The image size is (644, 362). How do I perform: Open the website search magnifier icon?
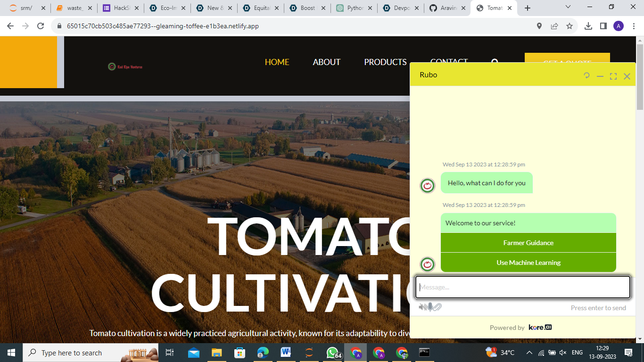(x=495, y=62)
